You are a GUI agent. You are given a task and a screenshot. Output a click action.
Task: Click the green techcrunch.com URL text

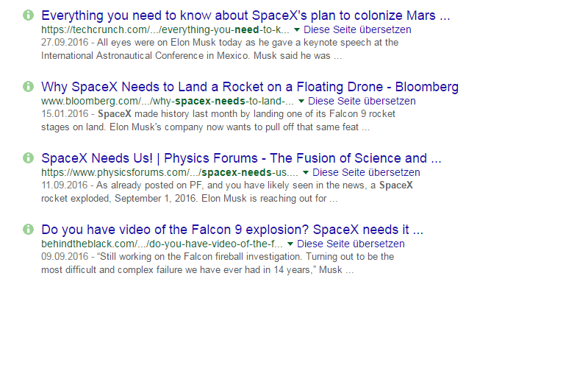[x=165, y=29]
